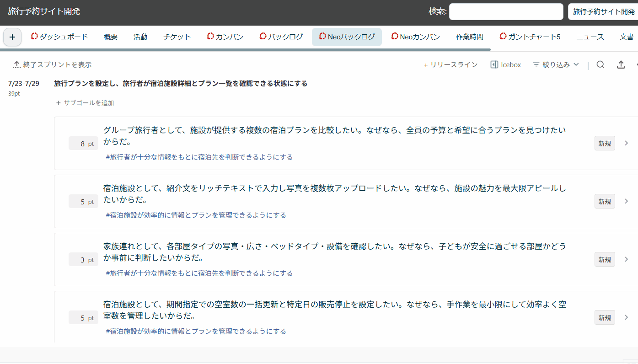638x364 pixels.
Task: Click the #旅行者が十分な情報 tag on group traveler story
Action: point(199,157)
